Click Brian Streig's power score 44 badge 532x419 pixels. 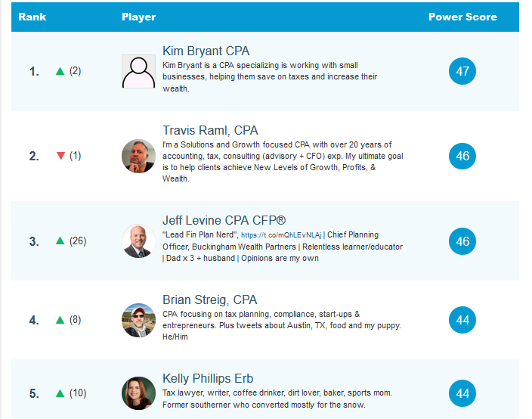pyautogui.click(x=462, y=320)
